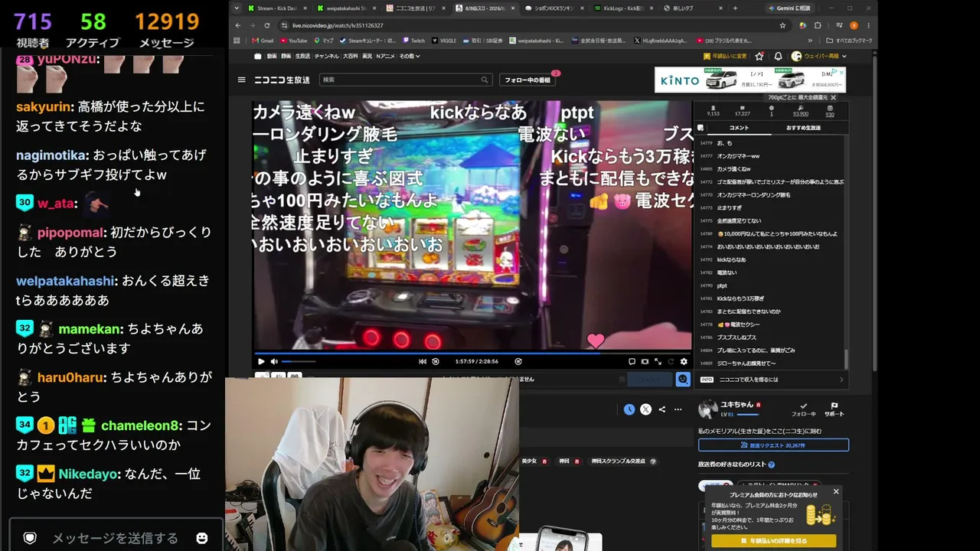Click the サポート flag button
The height and width of the screenshot is (551, 980).
click(834, 409)
